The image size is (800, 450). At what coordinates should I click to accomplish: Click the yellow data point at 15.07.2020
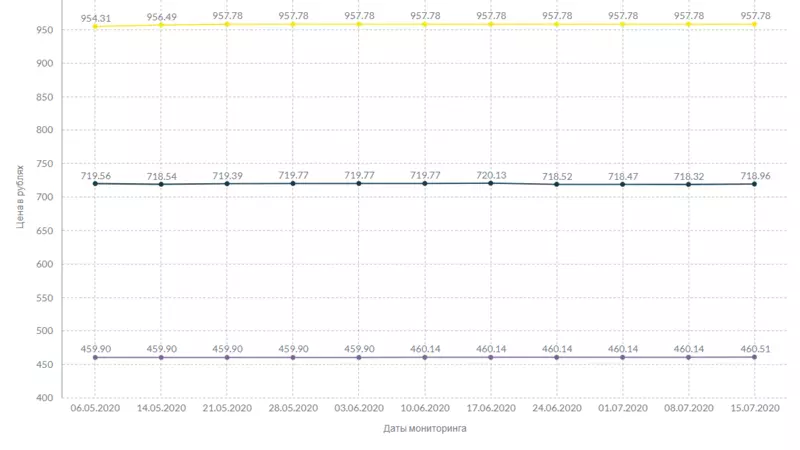coord(755,24)
